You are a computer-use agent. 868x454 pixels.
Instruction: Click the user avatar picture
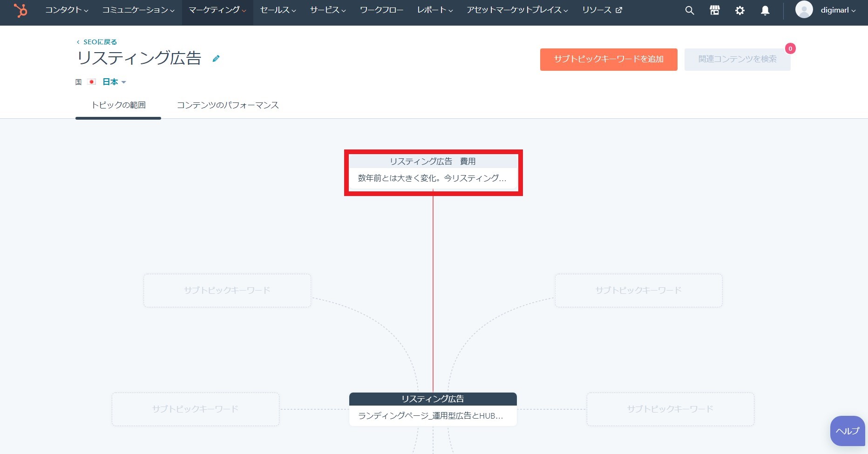pos(804,10)
